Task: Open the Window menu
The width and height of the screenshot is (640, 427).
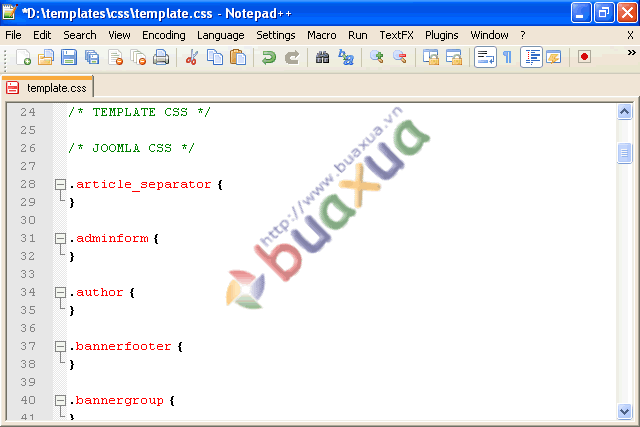Action: [x=489, y=35]
